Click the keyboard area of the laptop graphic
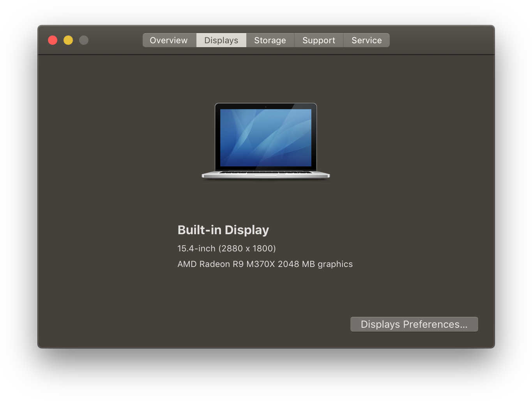The width and height of the screenshot is (532, 401). (265, 173)
